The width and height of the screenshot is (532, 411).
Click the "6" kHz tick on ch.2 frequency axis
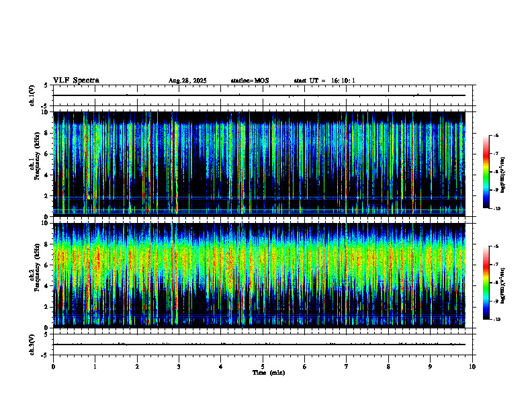(47, 265)
